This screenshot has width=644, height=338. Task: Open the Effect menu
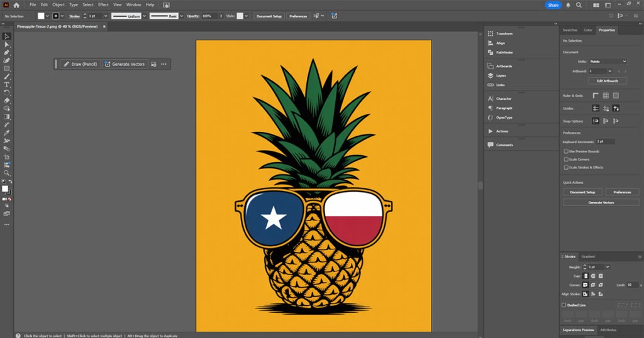pos(103,5)
